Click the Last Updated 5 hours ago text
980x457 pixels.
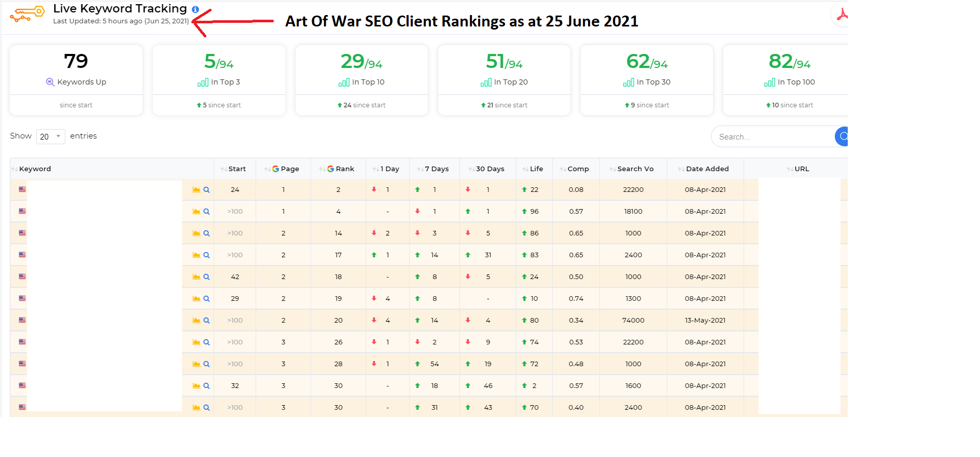tap(121, 21)
